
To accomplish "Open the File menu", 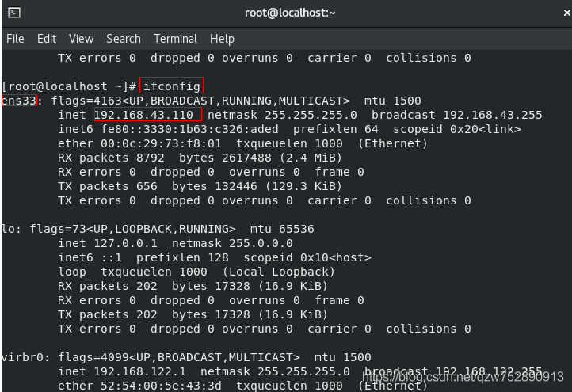I will point(15,39).
